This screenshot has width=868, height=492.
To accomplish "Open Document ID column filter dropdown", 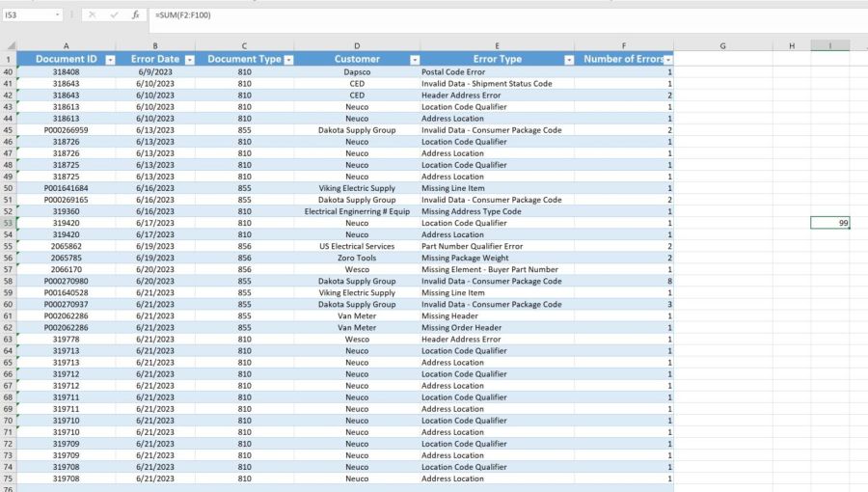I will pyautogui.click(x=110, y=60).
